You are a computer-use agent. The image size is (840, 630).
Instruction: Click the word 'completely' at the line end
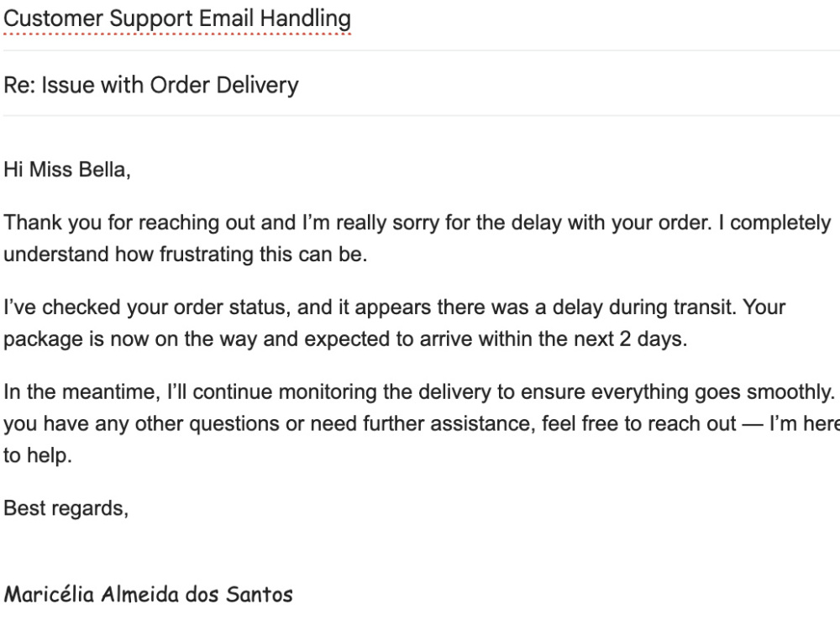click(x=780, y=223)
